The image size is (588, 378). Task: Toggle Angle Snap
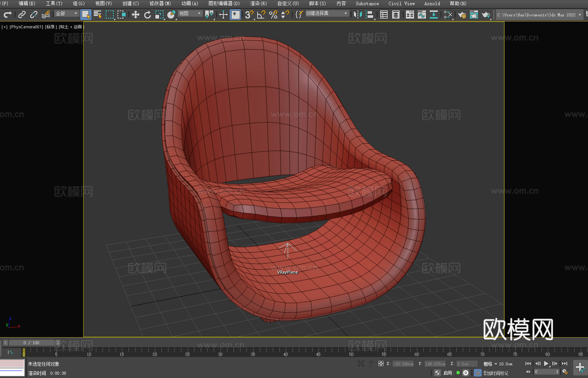pos(261,14)
